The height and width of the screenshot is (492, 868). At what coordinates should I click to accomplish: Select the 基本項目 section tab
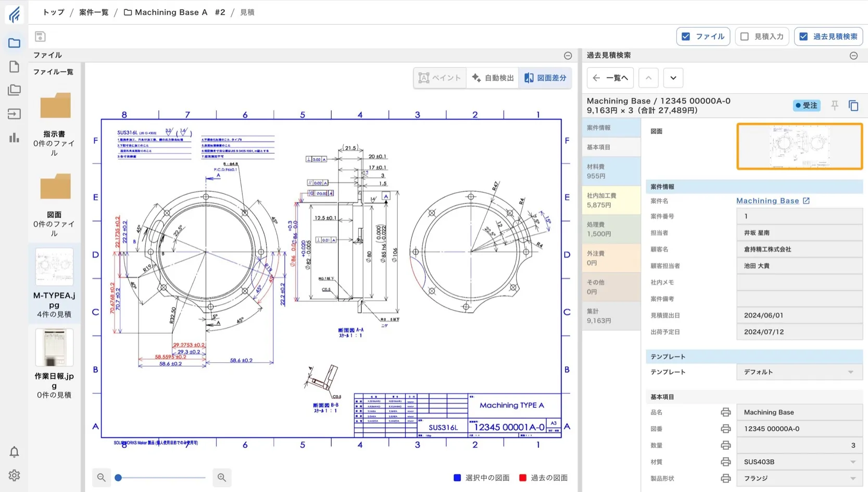pos(611,147)
